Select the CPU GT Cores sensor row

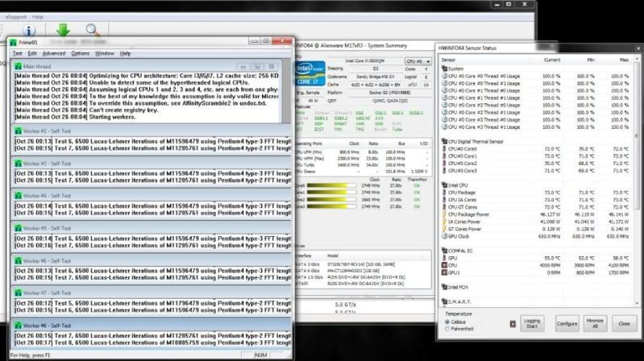point(536,207)
